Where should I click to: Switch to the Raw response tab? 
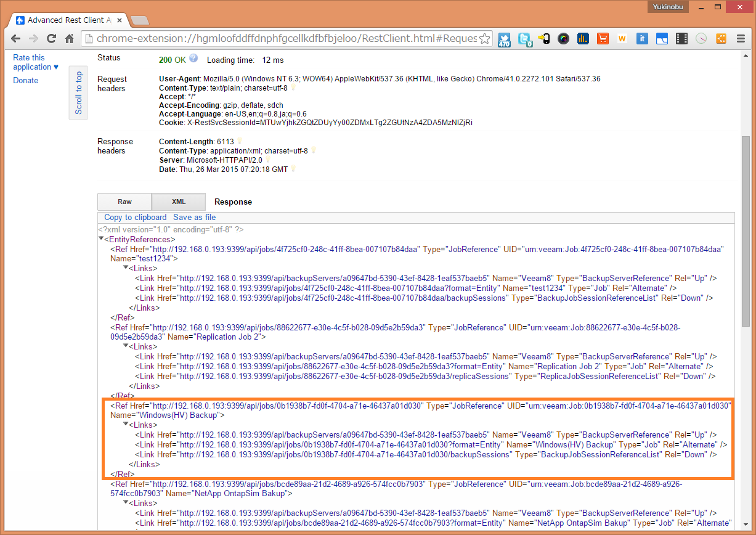point(124,202)
